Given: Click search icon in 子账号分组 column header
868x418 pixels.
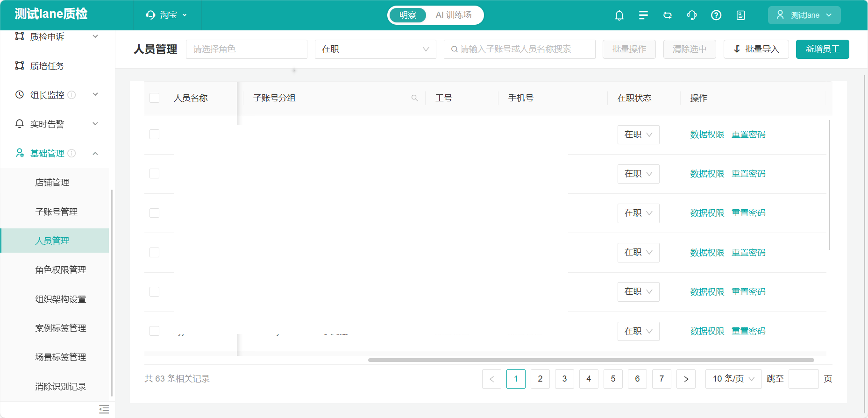Looking at the screenshot, I should pyautogui.click(x=414, y=98).
